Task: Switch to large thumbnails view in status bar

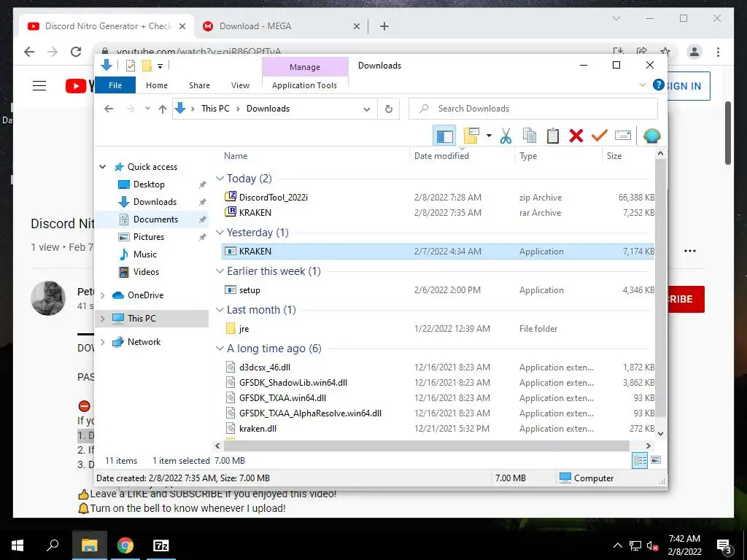Action: [656, 460]
